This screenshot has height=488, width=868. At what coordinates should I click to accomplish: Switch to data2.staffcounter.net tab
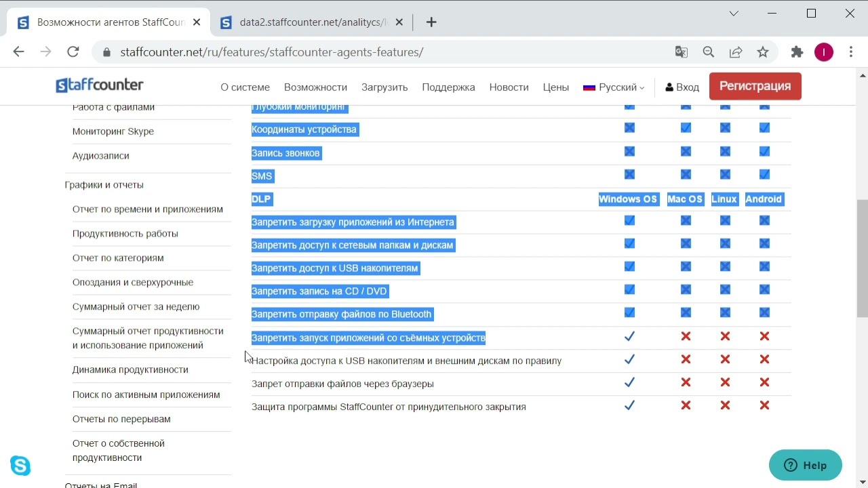(312, 22)
